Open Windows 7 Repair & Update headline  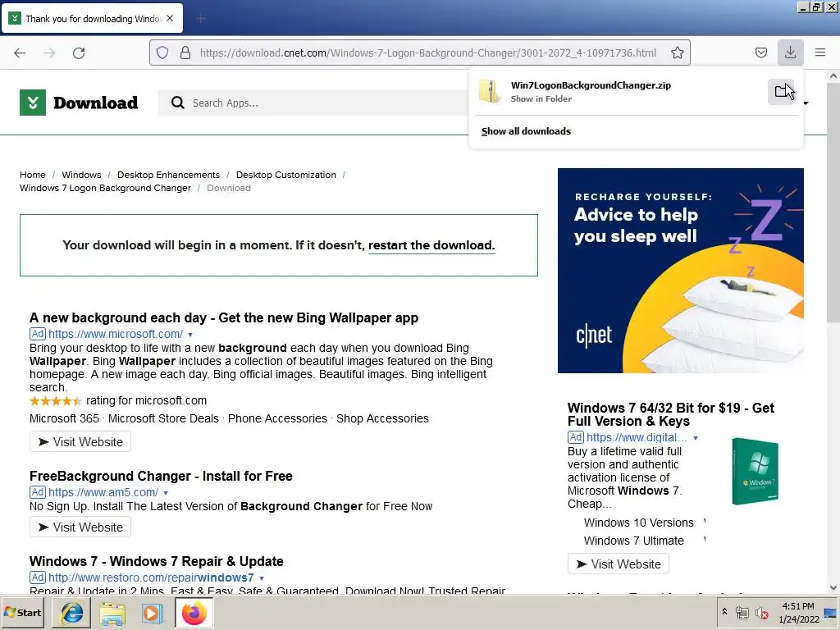point(157,561)
